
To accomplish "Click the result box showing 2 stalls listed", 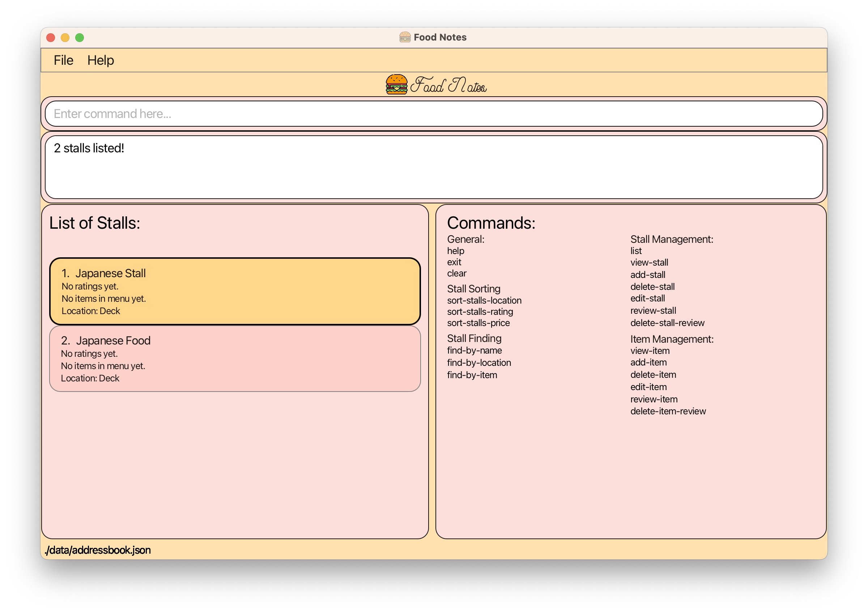I will click(433, 167).
